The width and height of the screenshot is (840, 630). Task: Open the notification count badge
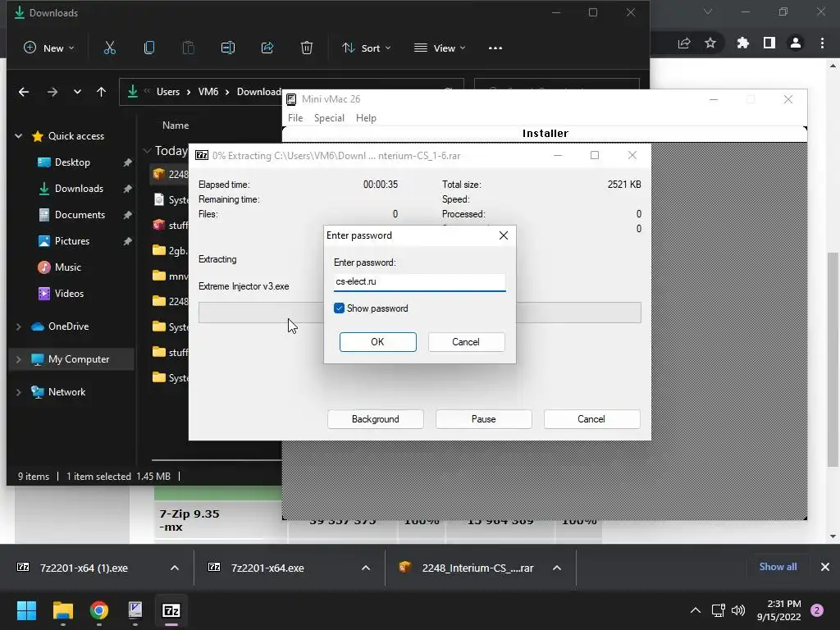pyautogui.click(x=817, y=610)
